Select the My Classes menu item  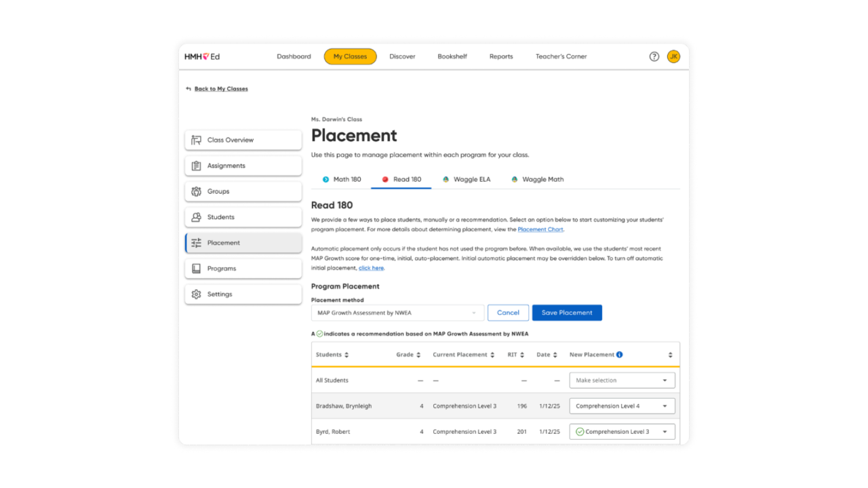tap(350, 57)
